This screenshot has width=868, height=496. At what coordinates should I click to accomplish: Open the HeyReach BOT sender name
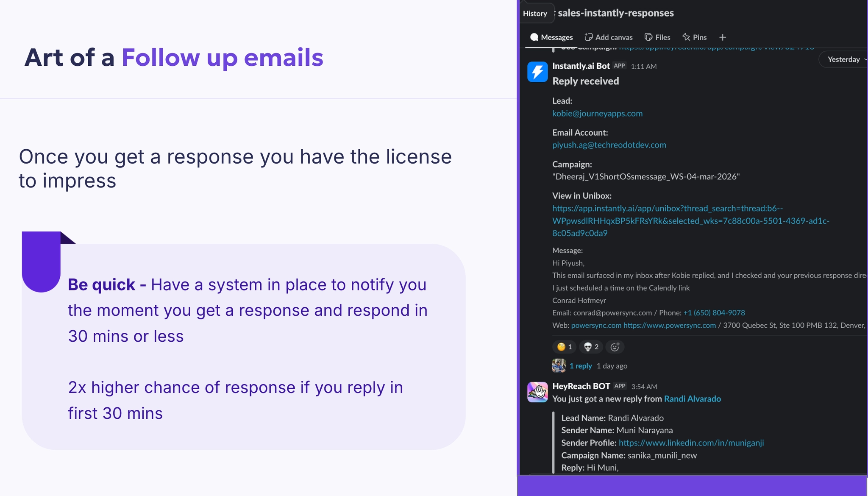581,386
